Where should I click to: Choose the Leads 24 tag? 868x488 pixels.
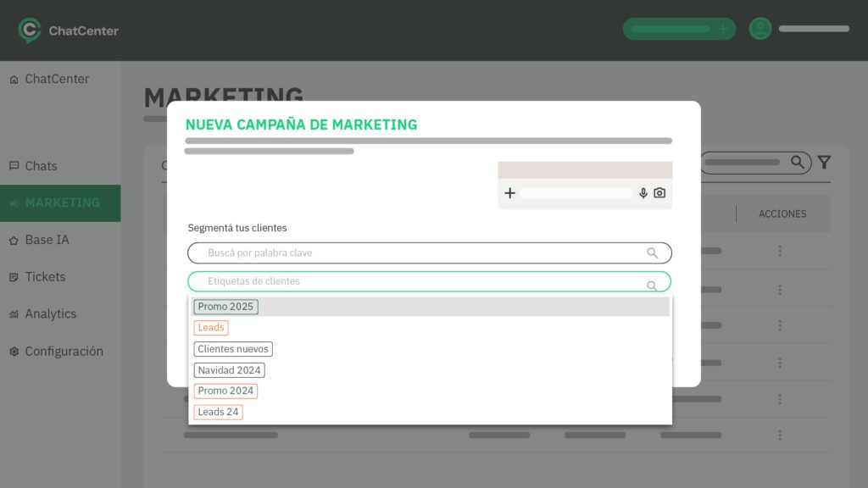(218, 413)
